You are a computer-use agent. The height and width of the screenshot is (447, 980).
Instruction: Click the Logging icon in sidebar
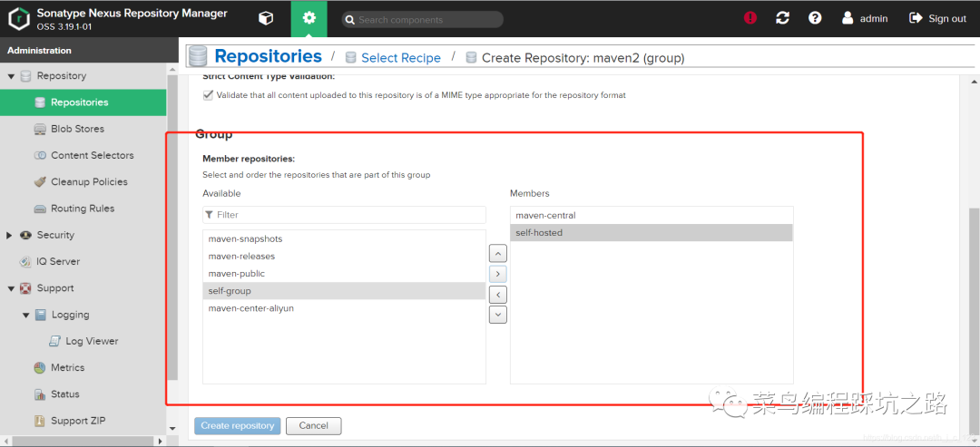pyautogui.click(x=41, y=315)
